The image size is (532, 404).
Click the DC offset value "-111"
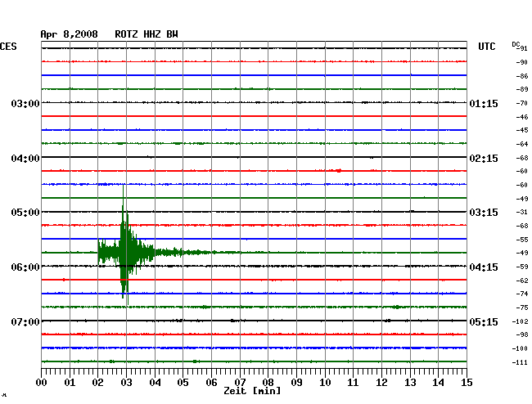point(520,362)
